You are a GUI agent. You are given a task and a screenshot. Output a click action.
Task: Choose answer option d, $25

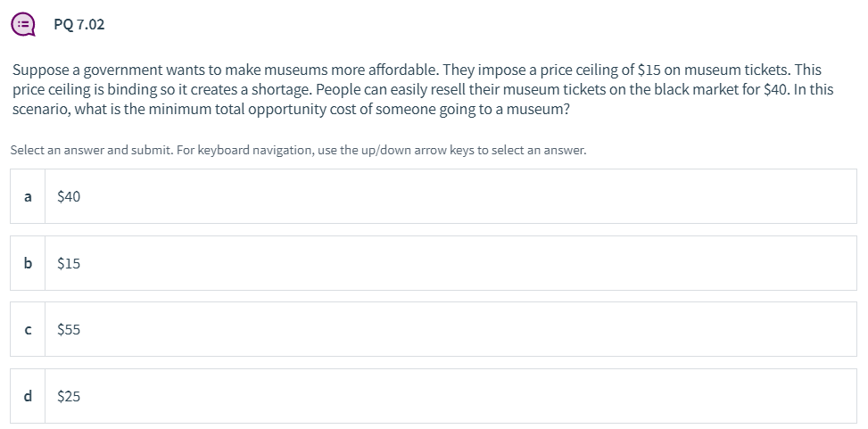(434, 396)
